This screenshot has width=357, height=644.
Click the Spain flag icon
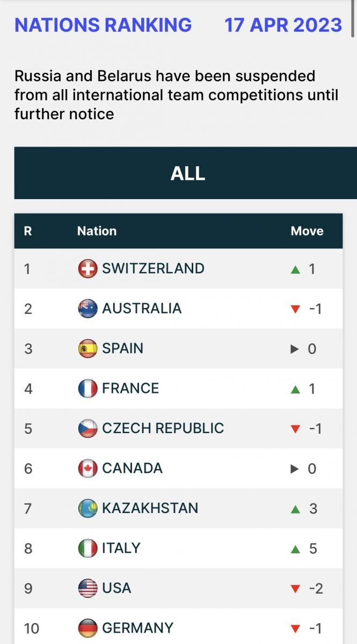click(x=88, y=349)
